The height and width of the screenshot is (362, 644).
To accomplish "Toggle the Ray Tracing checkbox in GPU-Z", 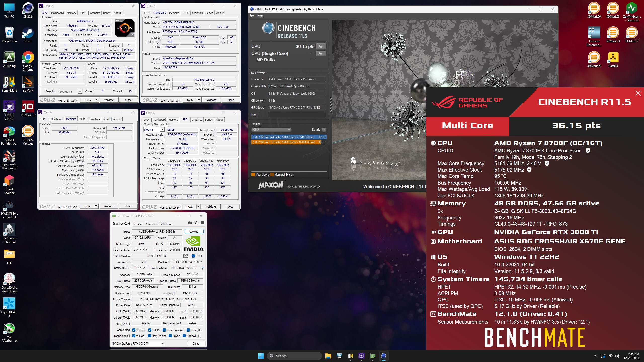I will click(150, 336).
